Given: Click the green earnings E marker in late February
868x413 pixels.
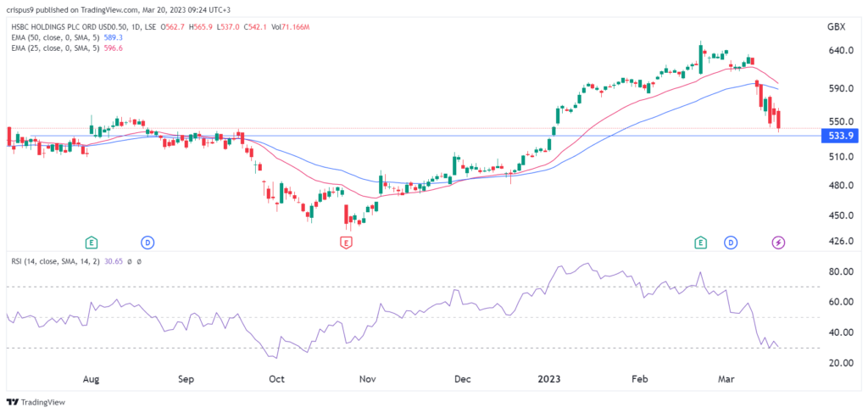Looking at the screenshot, I should pos(701,242).
